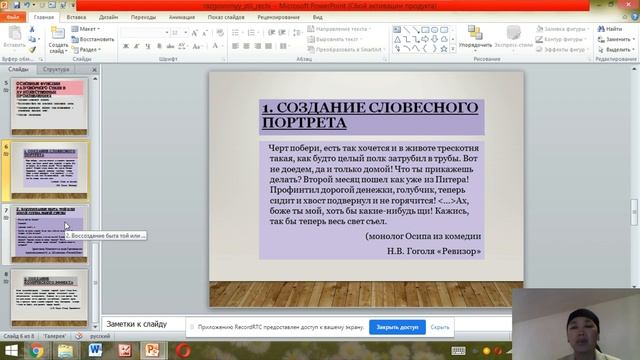
Task: Click the Восстановить reset button
Action: click(x=93, y=39)
